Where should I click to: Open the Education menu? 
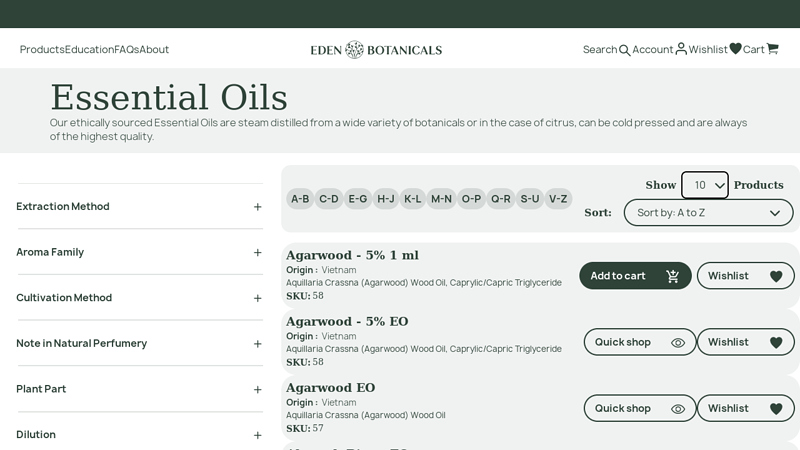(x=89, y=49)
